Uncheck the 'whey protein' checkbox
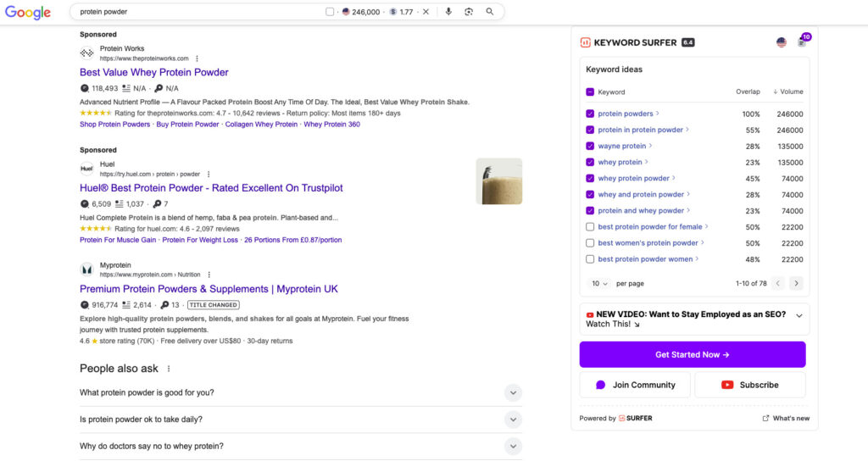The height and width of the screenshot is (461, 868). [x=590, y=162]
